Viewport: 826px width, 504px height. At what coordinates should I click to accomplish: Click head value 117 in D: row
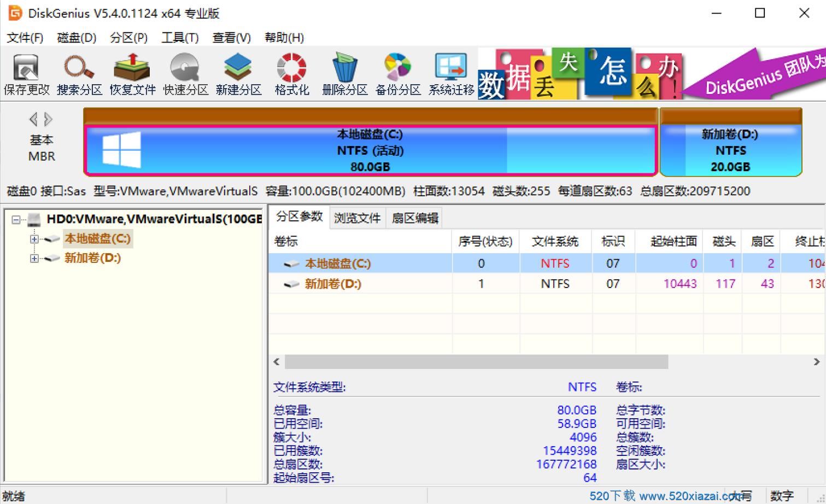coord(725,284)
